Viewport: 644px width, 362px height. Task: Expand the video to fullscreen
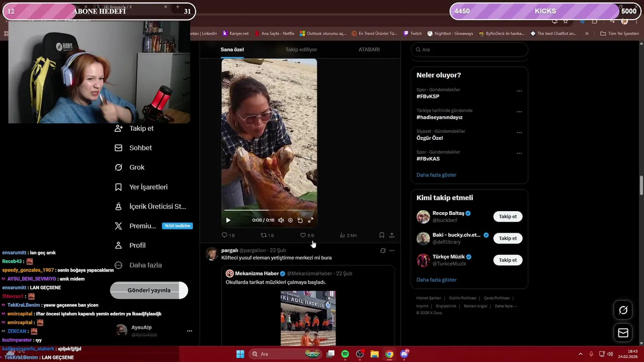[x=310, y=220]
